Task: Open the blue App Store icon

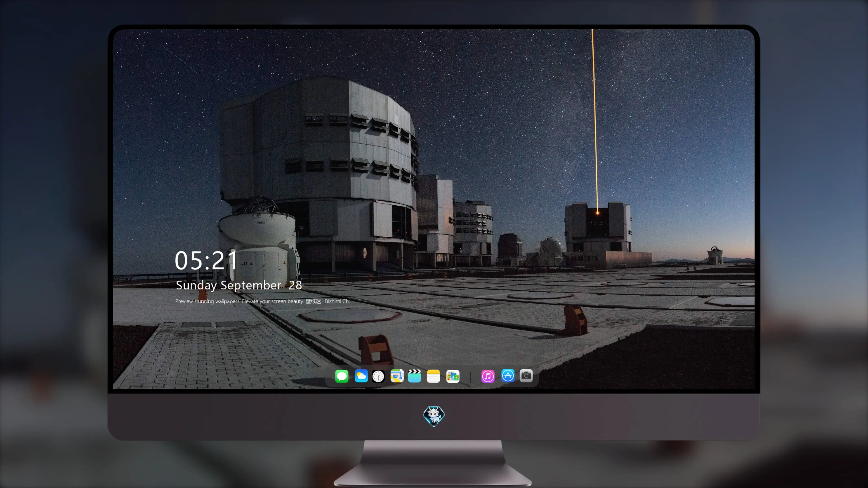Action: coord(508,375)
